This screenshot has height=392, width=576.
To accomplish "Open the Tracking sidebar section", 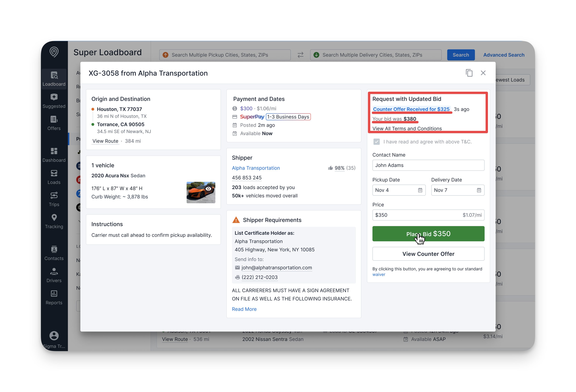I will pyautogui.click(x=54, y=221).
